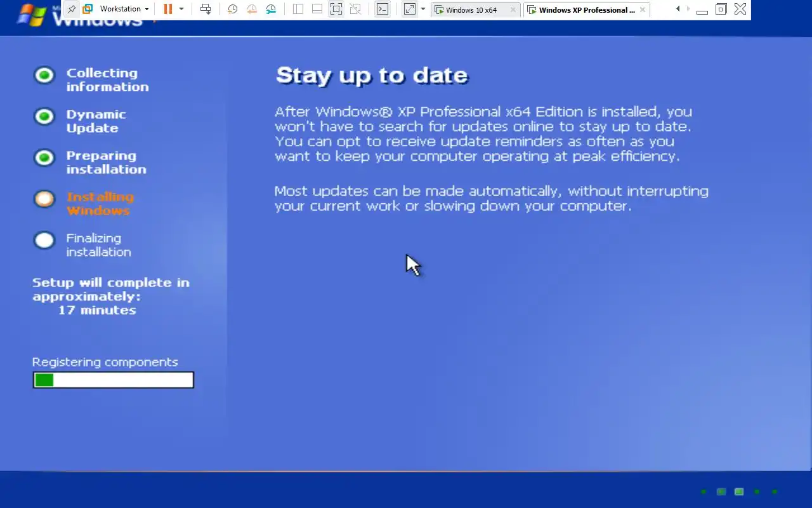Click the Preparing installation step bullet
Screen dimensions: 812x508
coord(44,157)
